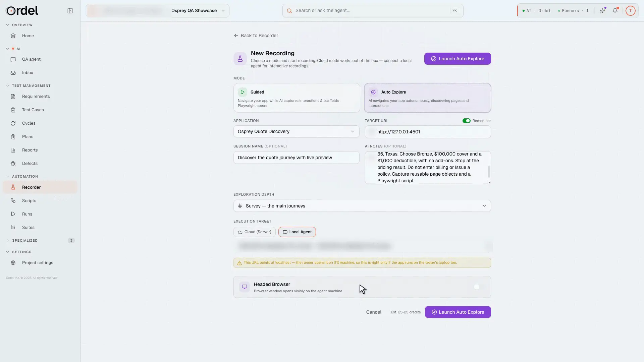Click the Project settings gear icon
Viewport: 644px width, 362px height.
pyautogui.click(x=13, y=263)
